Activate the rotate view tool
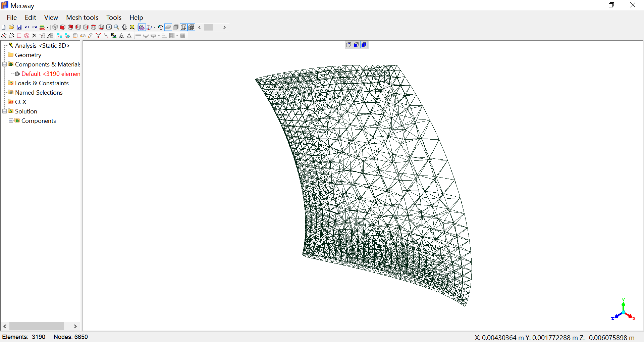644x342 pixels. click(124, 27)
